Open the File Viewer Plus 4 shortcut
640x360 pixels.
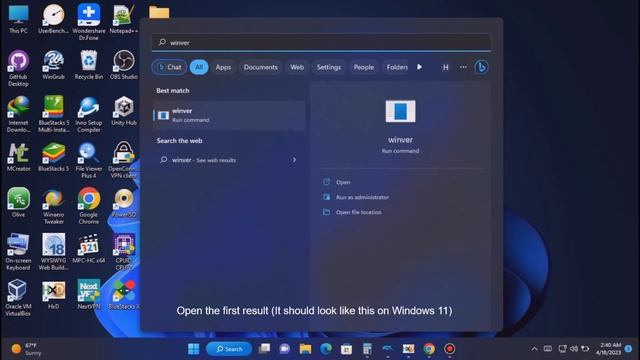[x=89, y=160]
